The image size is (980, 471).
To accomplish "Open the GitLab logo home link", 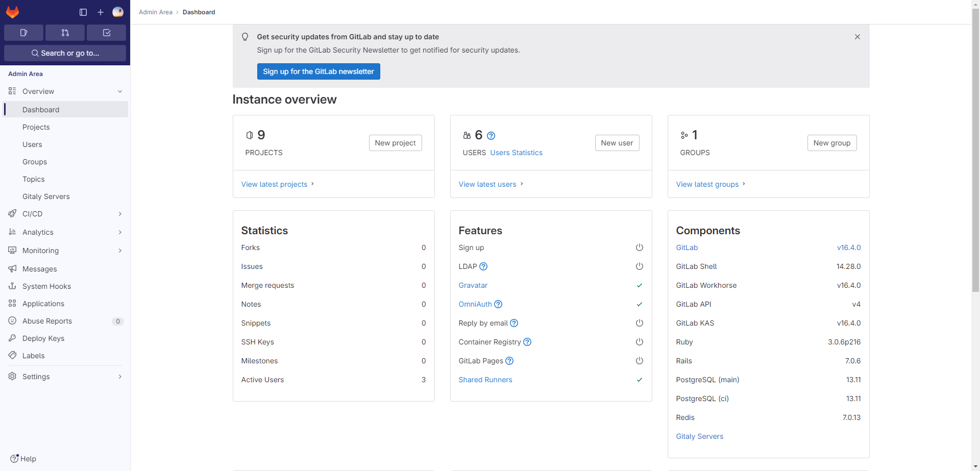I will click(x=12, y=12).
